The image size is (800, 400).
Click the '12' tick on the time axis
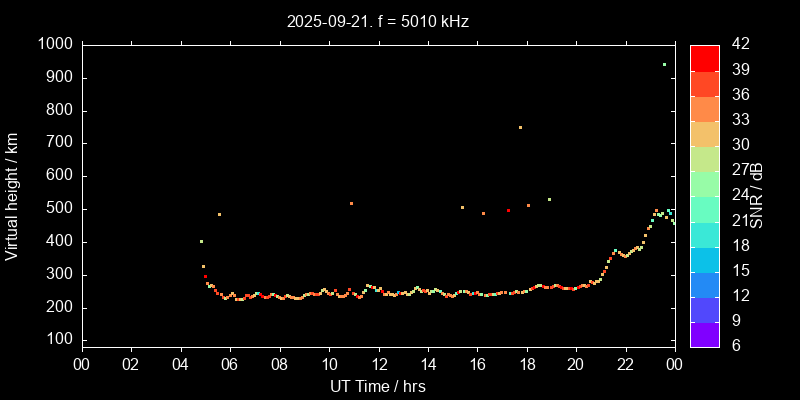(377, 363)
